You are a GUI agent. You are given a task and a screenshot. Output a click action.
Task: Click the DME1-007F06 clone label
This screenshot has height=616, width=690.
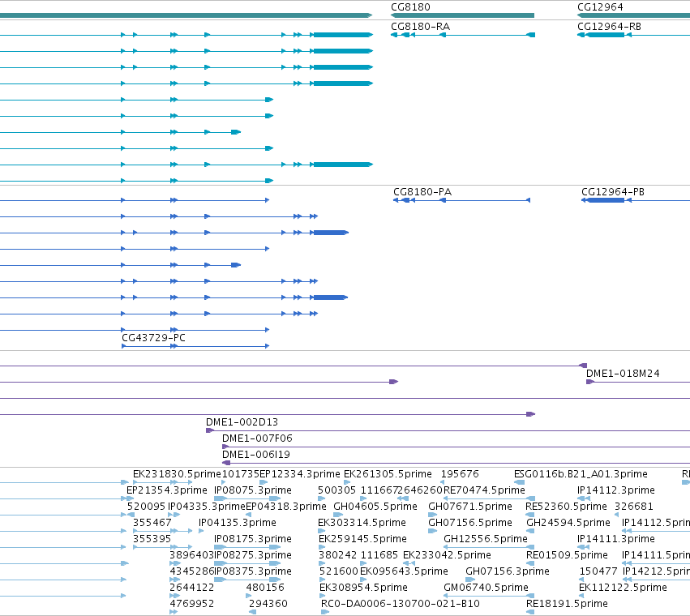point(257,438)
